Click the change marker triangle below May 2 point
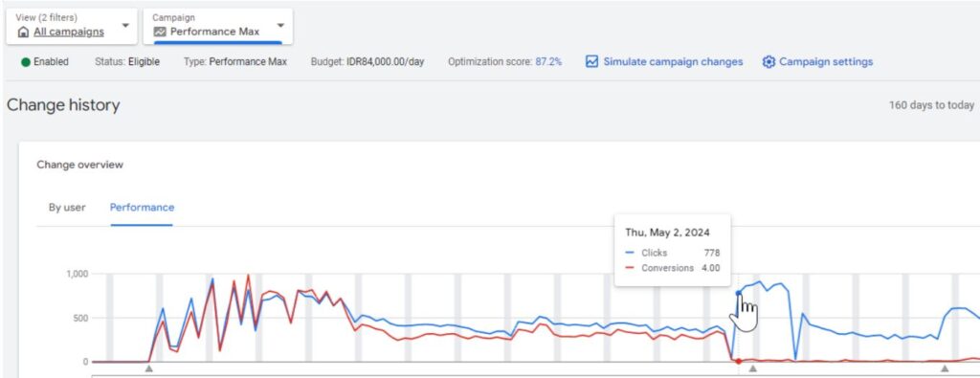This screenshot has height=378, width=980. (752, 368)
